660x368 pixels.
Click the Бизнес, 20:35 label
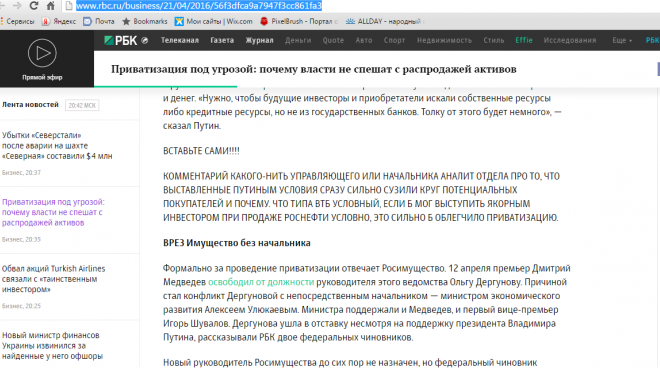(21, 240)
